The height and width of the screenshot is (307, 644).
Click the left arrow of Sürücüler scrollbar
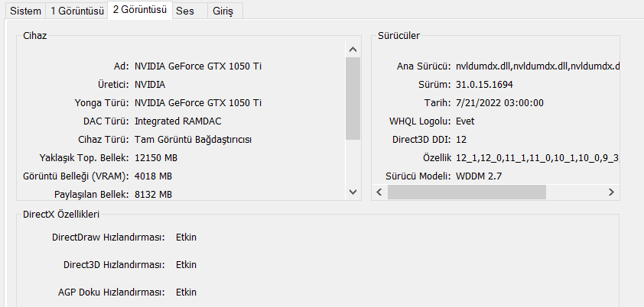(x=380, y=192)
